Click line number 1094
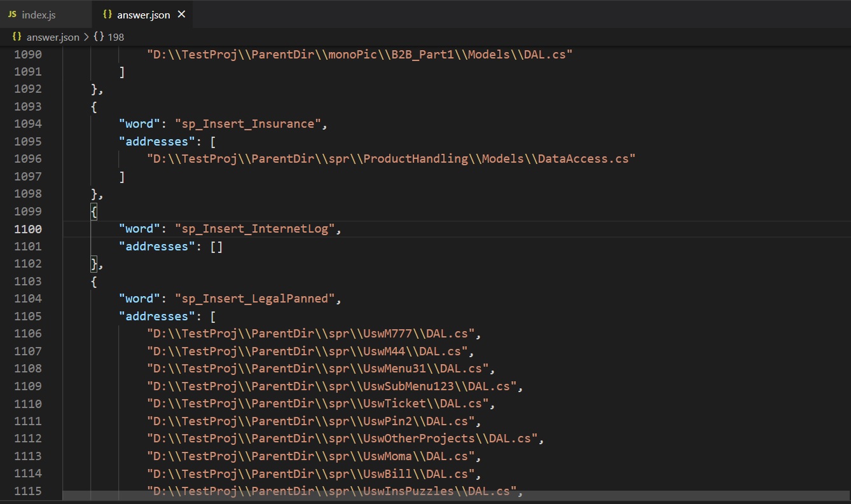851x504 pixels. 28,123
